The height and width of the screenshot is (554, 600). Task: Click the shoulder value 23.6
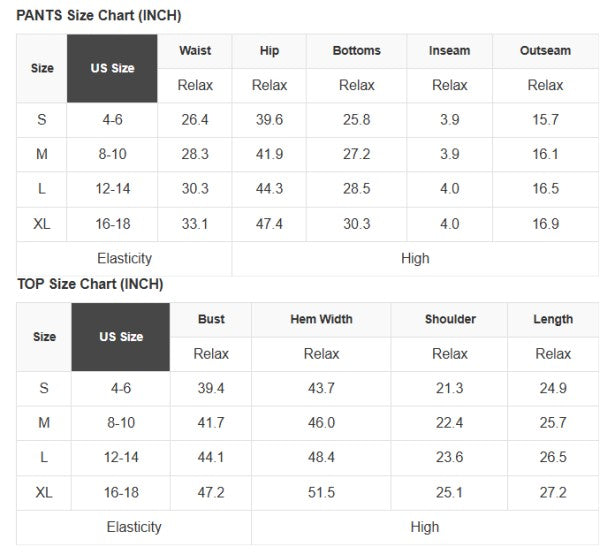click(x=449, y=458)
